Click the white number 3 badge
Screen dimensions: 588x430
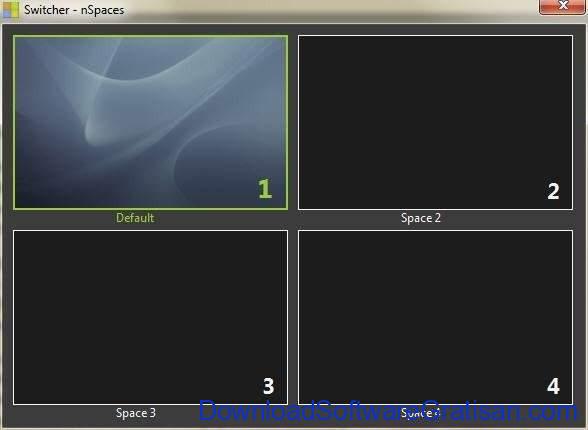pyautogui.click(x=268, y=386)
